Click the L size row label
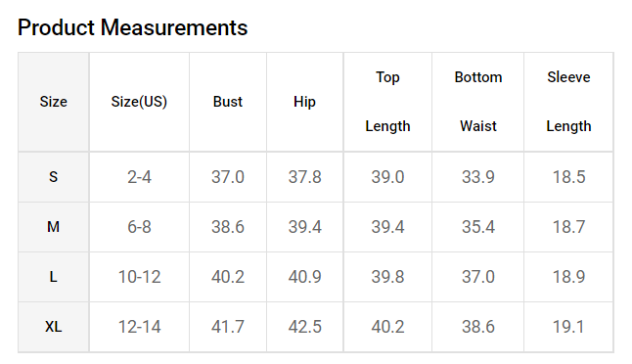 point(53,277)
